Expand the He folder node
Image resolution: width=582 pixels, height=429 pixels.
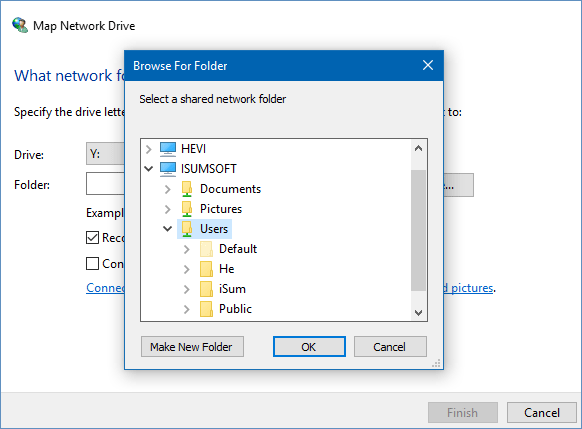(x=187, y=269)
